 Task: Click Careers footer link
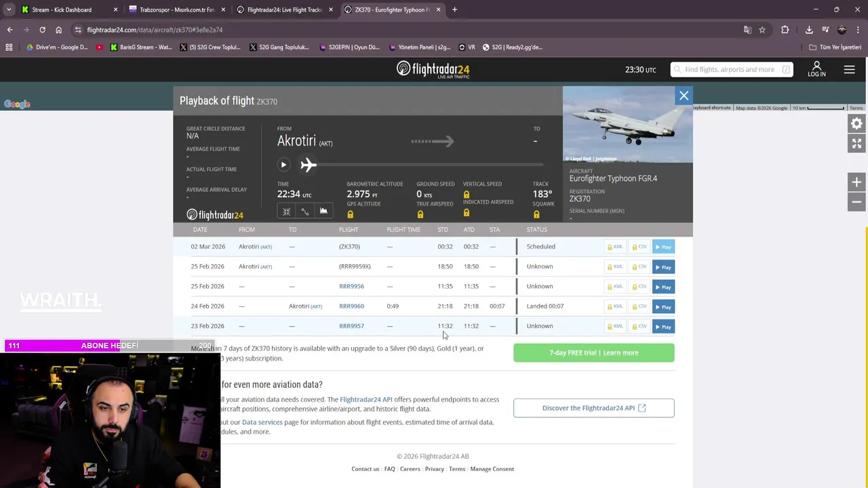410,469
